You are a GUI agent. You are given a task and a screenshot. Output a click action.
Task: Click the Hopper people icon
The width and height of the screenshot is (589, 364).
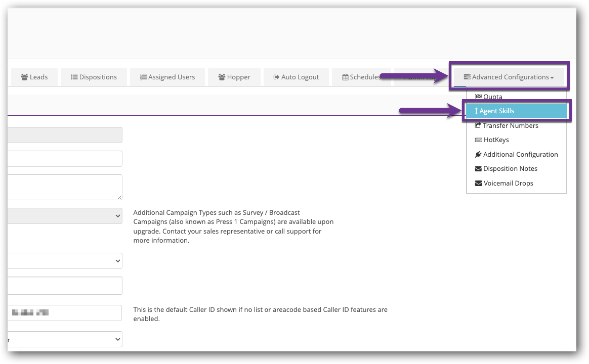pyautogui.click(x=222, y=77)
